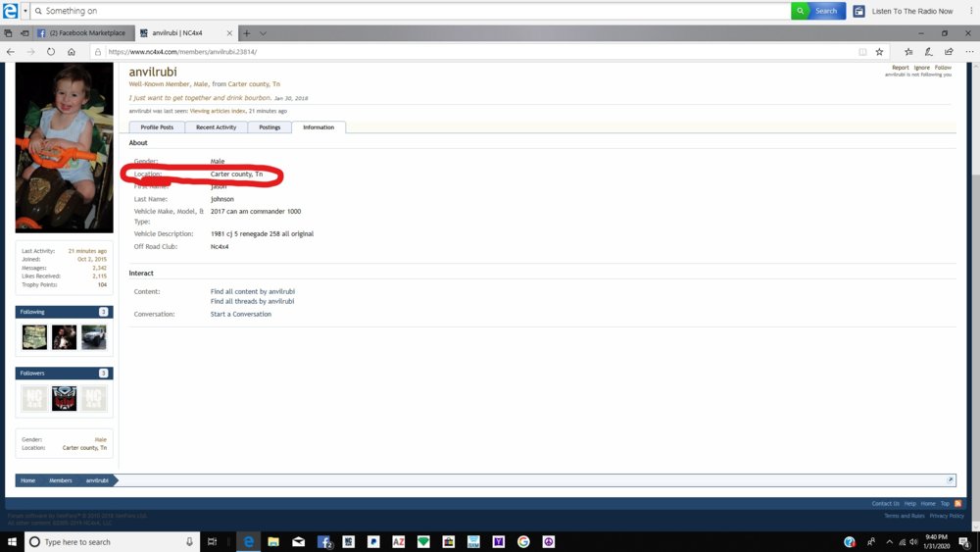980x552 pixels.
Task: Open new tab with plus button
Action: coord(247,32)
